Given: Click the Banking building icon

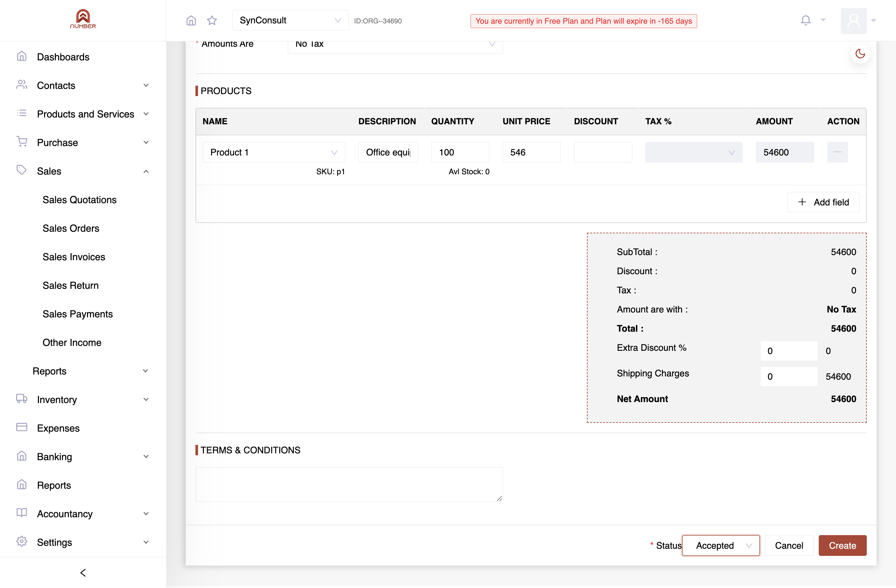Looking at the screenshot, I should coord(22,456).
